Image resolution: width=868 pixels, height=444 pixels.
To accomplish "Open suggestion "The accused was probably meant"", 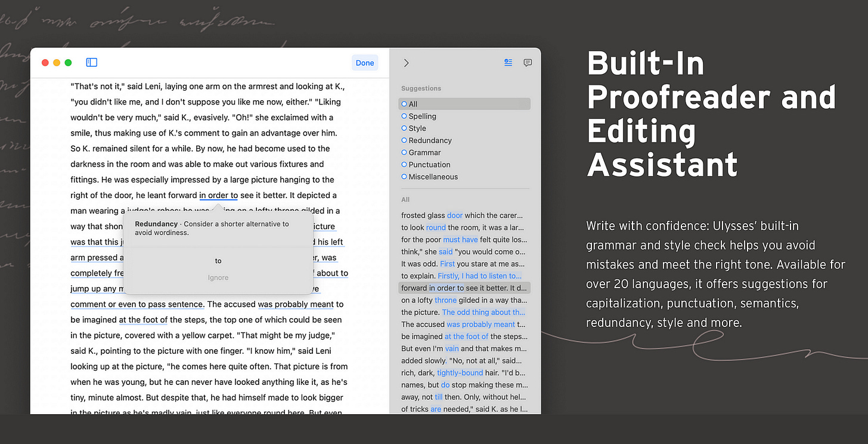I will point(464,324).
